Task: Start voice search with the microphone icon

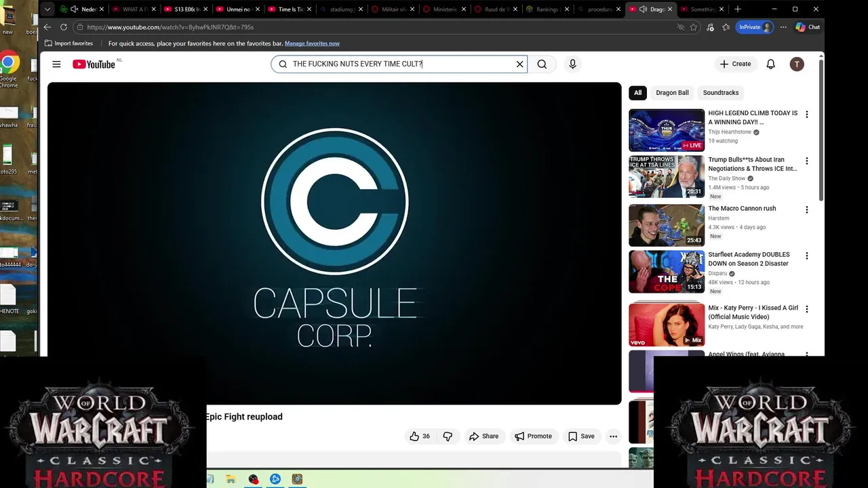Action: tap(572, 64)
